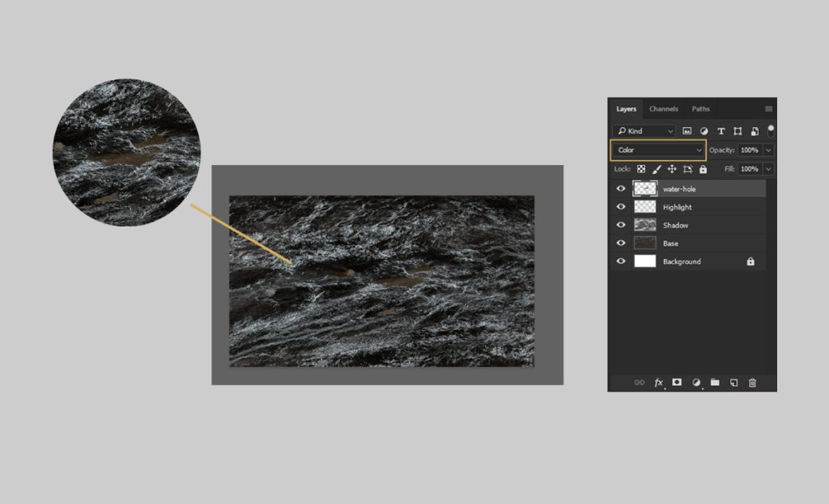The height and width of the screenshot is (504, 829).
Task: Lock transparent pixels
Action: [x=642, y=168]
